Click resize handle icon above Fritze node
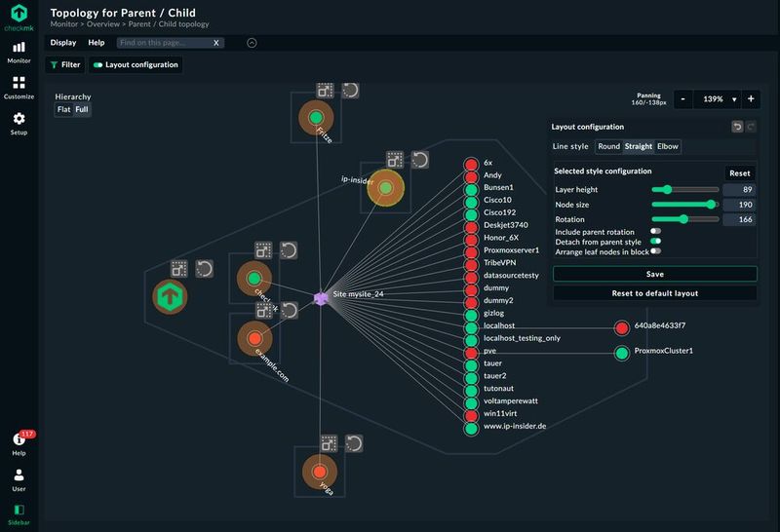This screenshot has height=532, width=780. [x=326, y=91]
